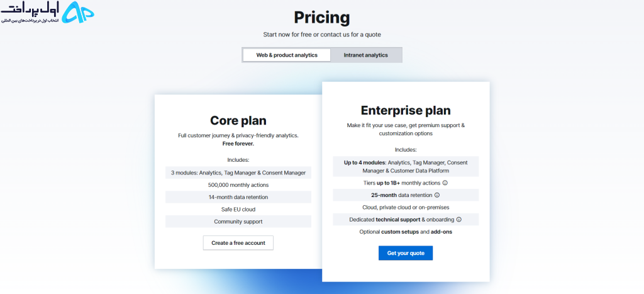Click the 500,000 monthly actions row
Image resolution: width=644 pixels, height=294 pixels.
(238, 185)
